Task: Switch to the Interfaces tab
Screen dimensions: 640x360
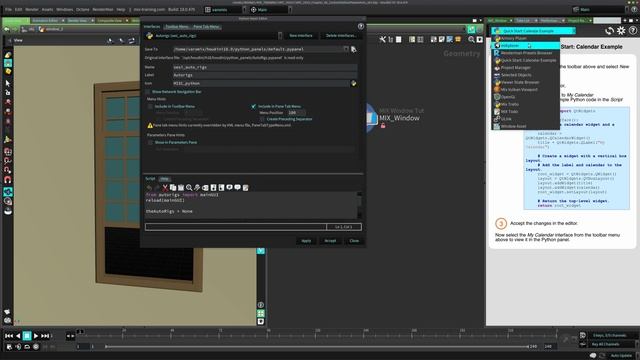Action: [152, 27]
